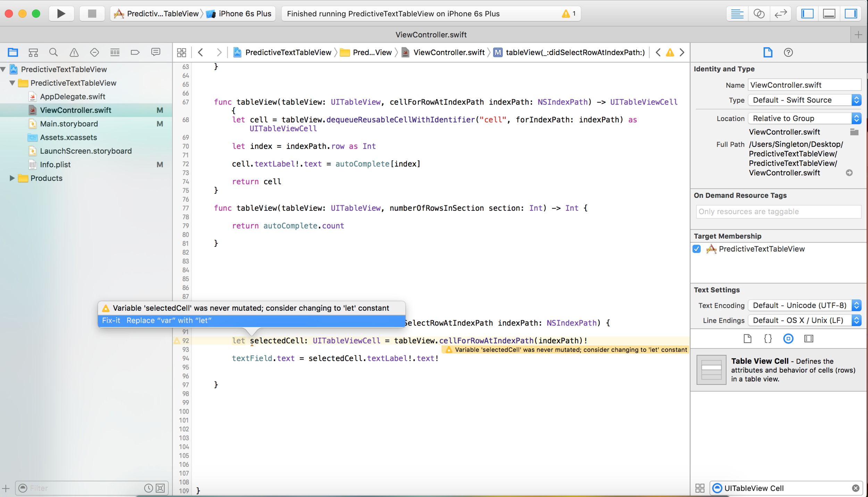Click PredictiveTextTableView in the jump bar
Screen dimensions: 868x497
click(x=282, y=52)
